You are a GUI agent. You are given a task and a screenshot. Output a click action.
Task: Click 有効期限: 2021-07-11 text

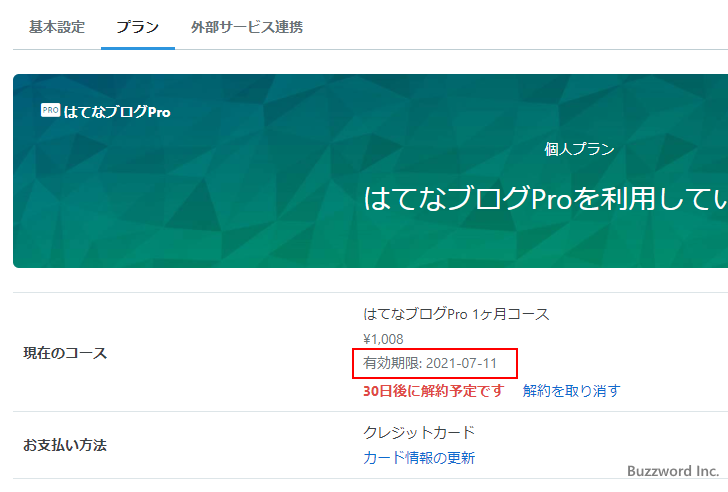pyautogui.click(x=430, y=363)
